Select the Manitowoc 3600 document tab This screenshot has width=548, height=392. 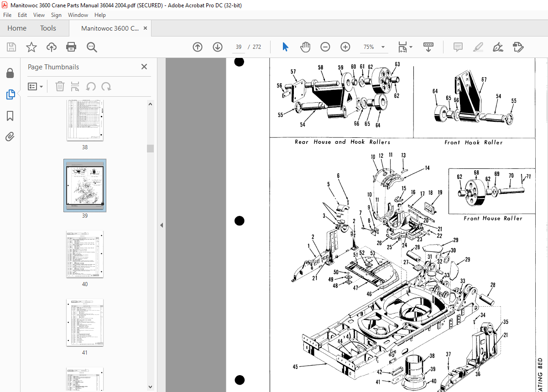110,28
